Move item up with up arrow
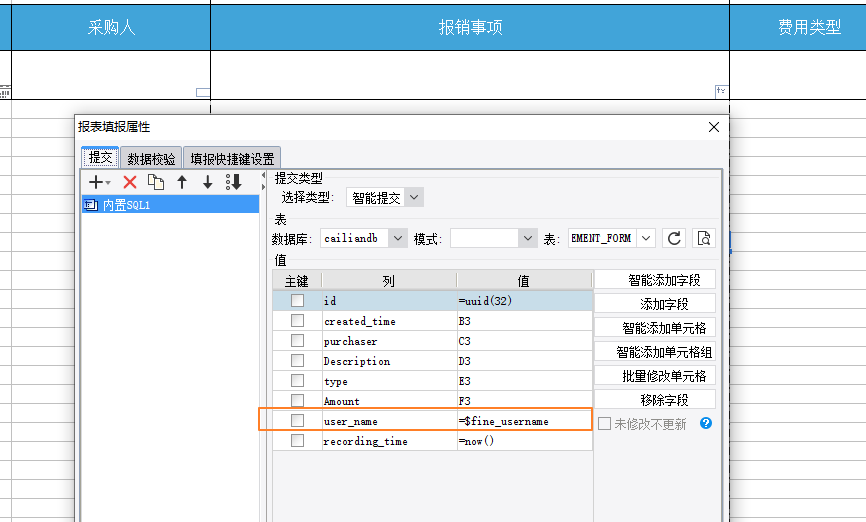 [x=182, y=182]
